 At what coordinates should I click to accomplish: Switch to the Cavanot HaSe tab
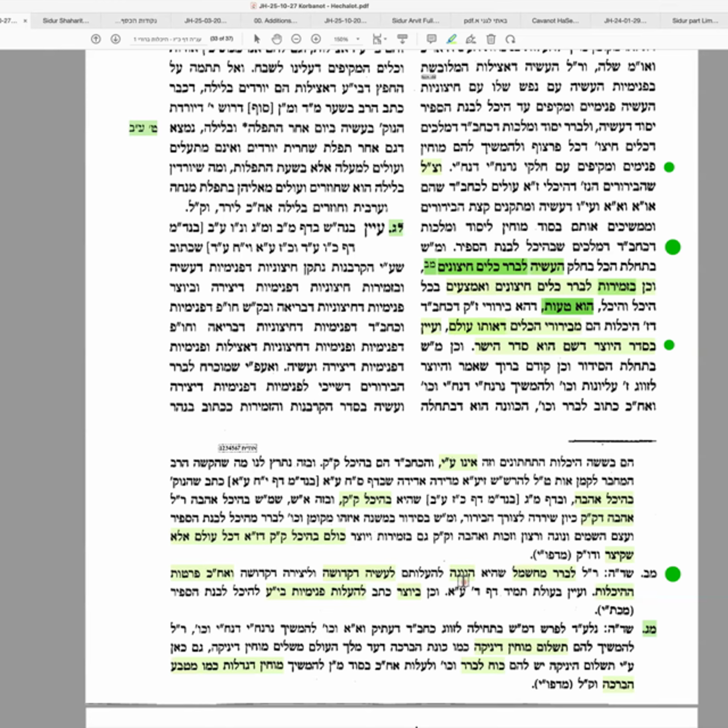(555, 21)
